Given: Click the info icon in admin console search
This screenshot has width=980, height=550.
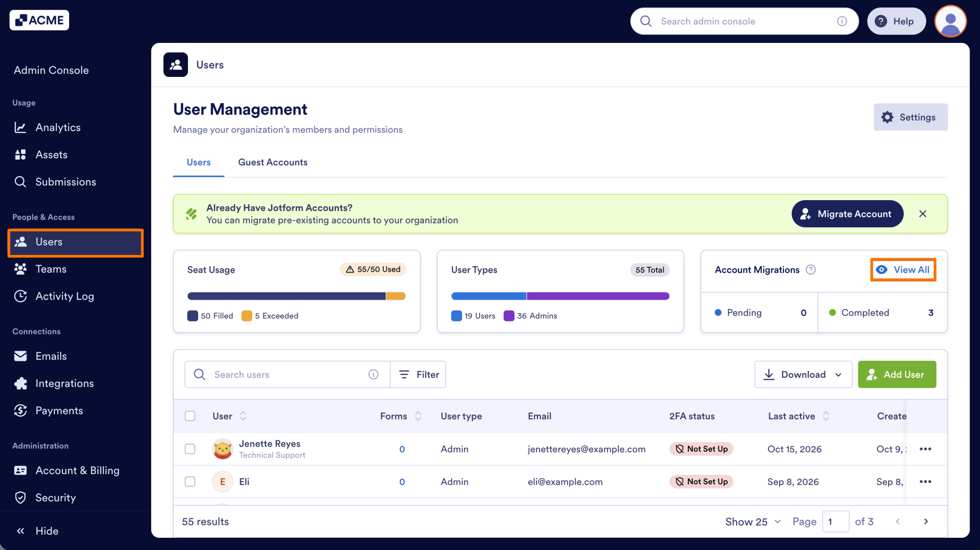Looking at the screenshot, I should tap(842, 21).
